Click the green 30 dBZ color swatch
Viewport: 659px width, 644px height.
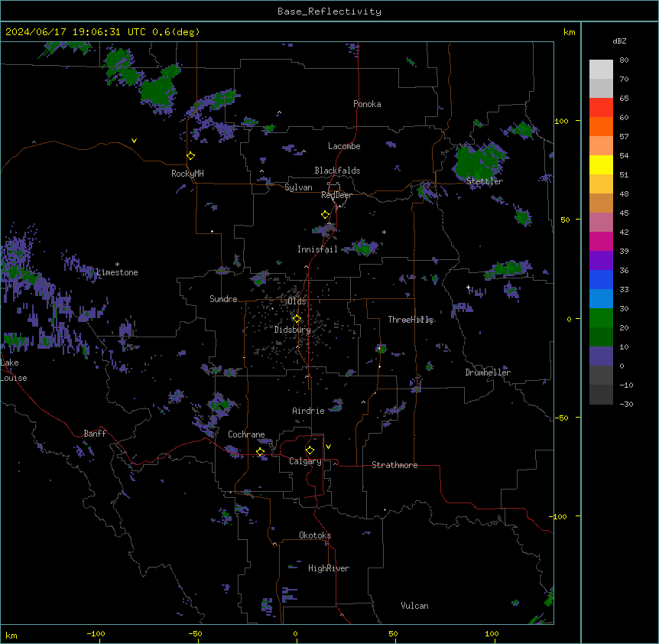coord(601,318)
